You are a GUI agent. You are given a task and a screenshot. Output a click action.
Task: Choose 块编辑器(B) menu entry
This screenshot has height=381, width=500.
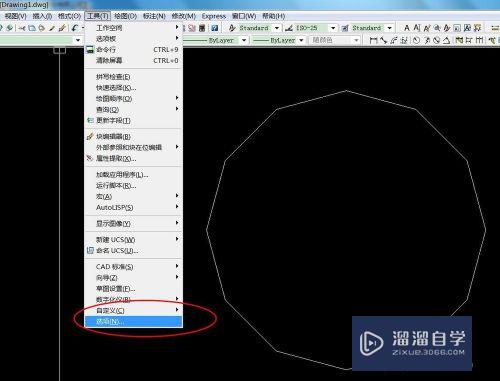(x=133, y=137)
